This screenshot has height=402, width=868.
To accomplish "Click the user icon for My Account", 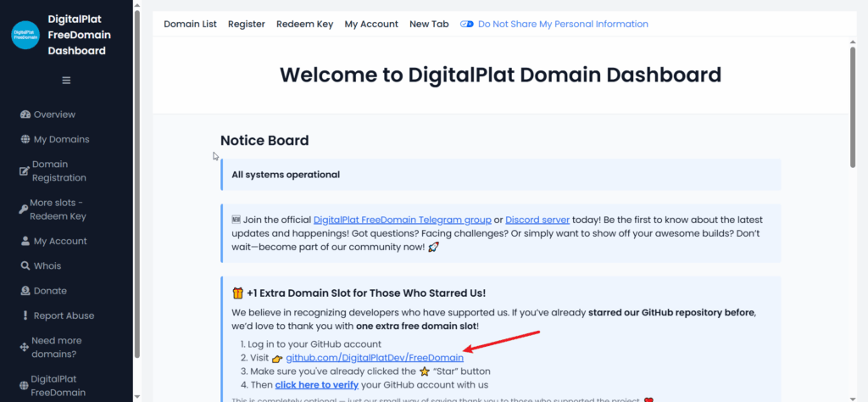I will (25, 241).
